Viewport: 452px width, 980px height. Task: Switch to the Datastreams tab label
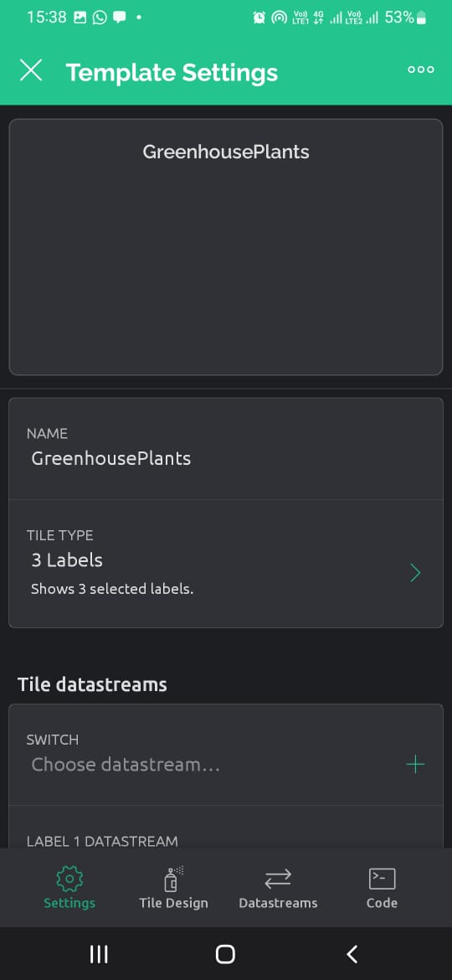pos(278,903)
